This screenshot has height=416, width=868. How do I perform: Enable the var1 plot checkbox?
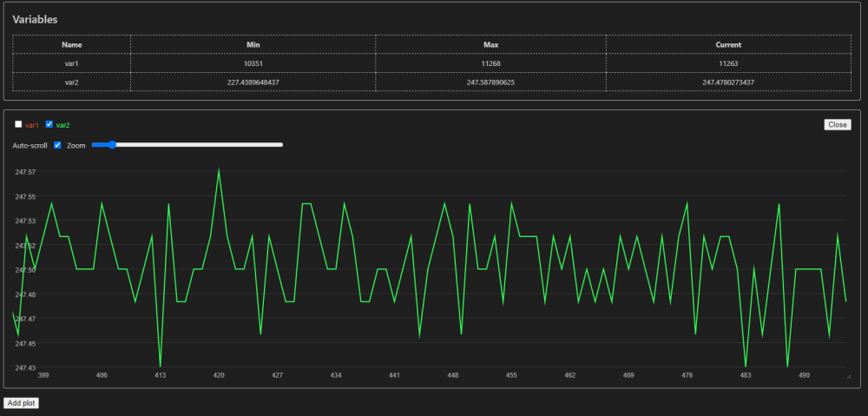point(18,124)
